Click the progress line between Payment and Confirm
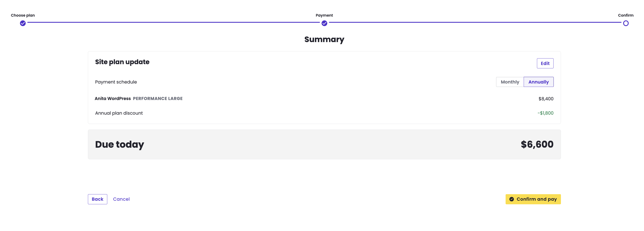The image size is (644, 231). tap(475, 22)
